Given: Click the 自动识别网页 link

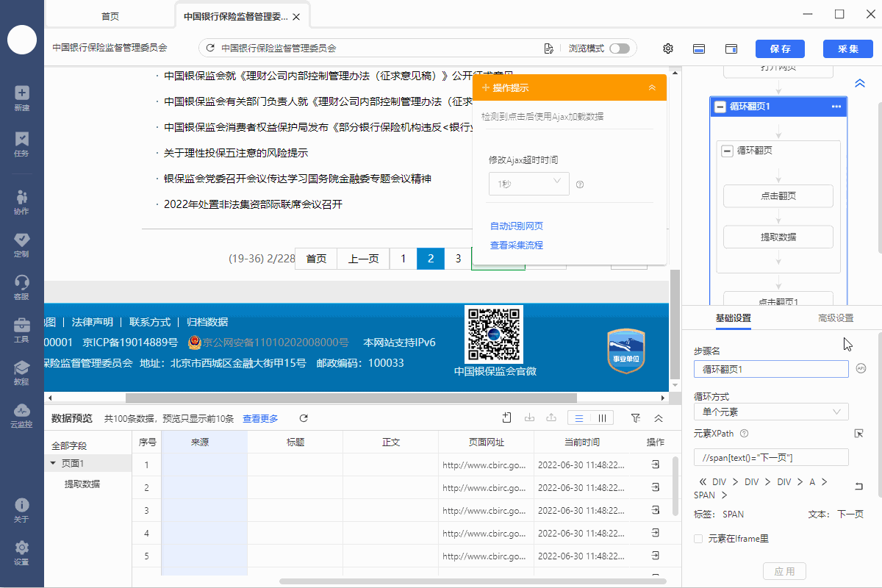Looking at the screenshot, I should pyautogui.click(x=517, y=226).
